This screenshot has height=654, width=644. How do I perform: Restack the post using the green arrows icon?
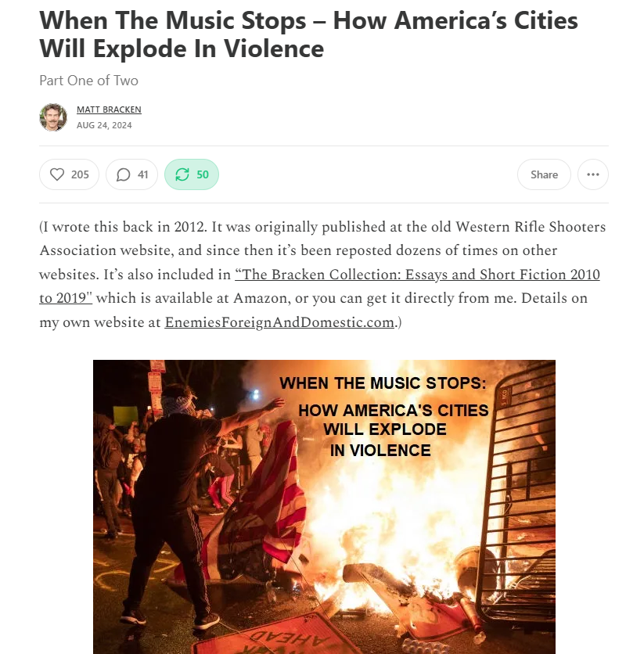coord(182,174)
